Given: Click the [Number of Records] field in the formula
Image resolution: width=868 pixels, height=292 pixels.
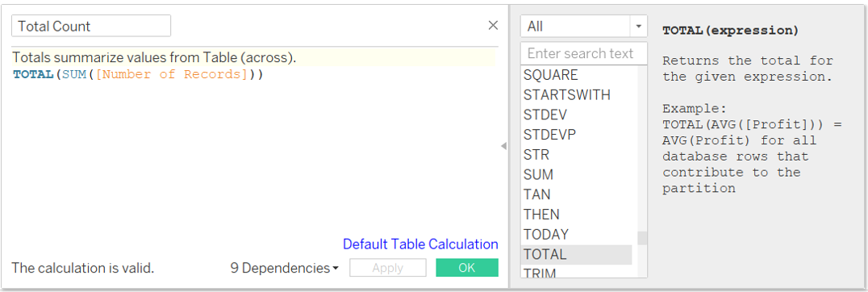Looking at the screenshot, I should click(x=172, y=74).
